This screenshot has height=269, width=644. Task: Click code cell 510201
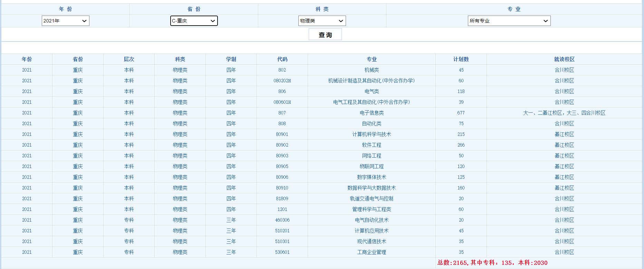coord(282,231)
